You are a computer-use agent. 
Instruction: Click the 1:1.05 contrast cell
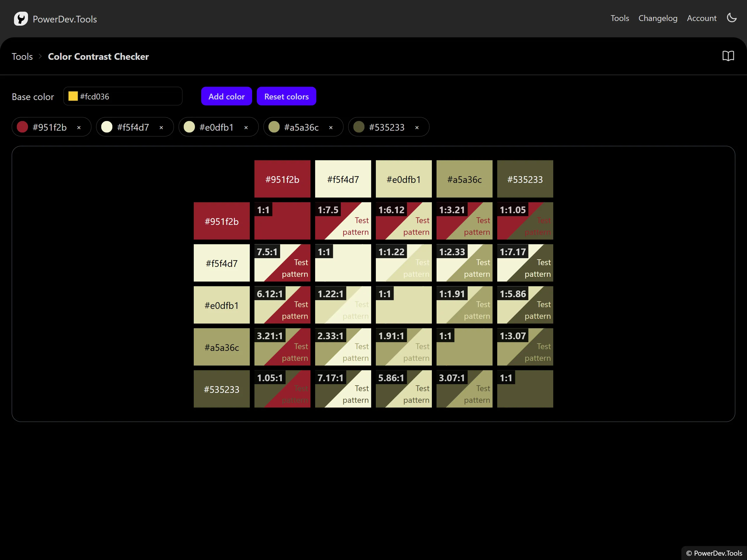coord(525,221)
